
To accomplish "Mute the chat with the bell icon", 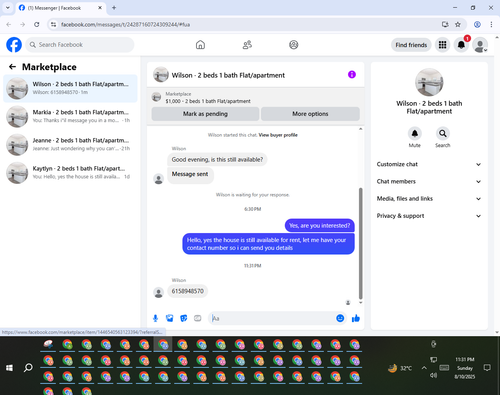I will pyautogui.click(x=415, y=134).
